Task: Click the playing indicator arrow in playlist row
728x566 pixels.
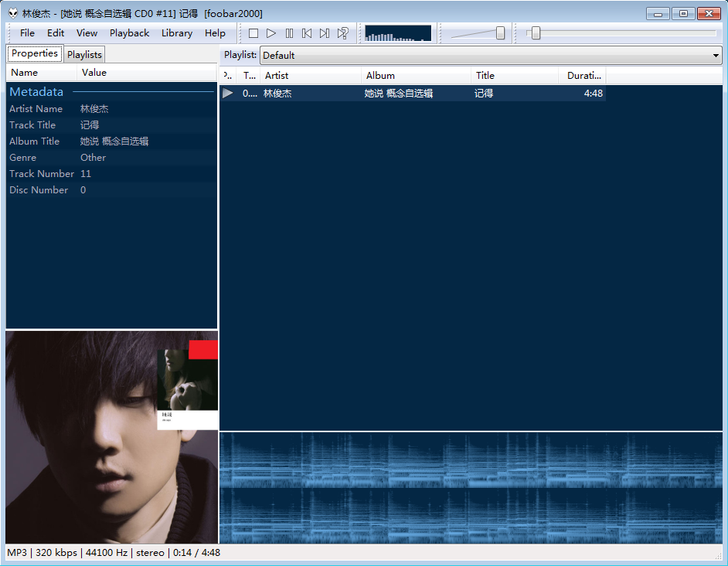Action: point(227,93)
